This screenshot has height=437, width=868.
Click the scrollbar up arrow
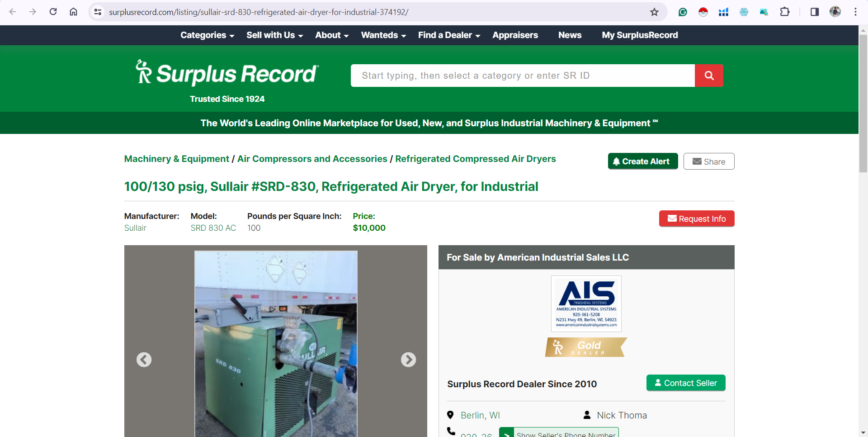(863, 30)
